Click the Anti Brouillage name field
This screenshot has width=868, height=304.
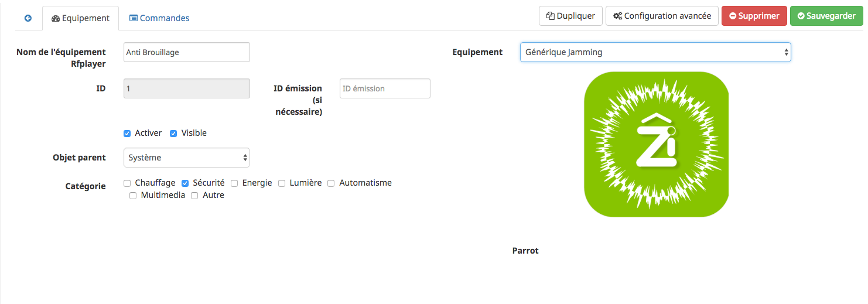click(187, 52)
